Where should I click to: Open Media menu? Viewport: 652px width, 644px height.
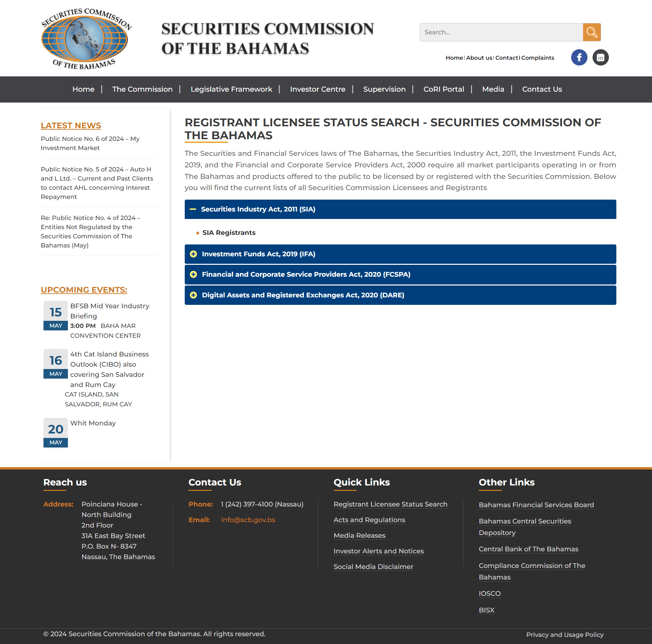493,89
